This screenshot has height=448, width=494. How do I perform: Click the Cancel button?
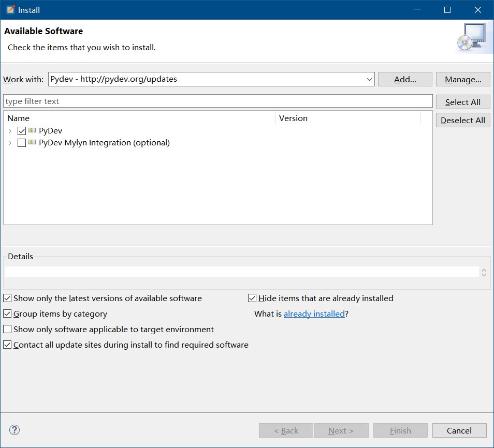pyautogui.click(x=459, y=430)
